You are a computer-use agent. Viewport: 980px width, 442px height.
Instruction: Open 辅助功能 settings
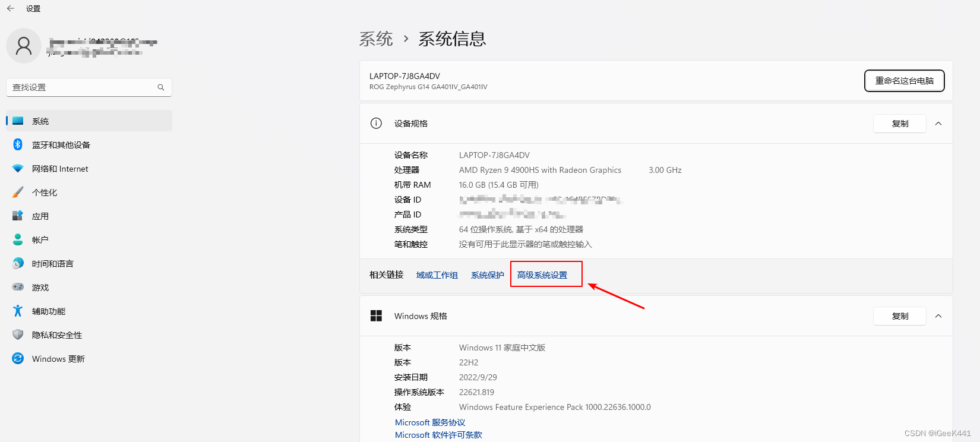pyautogui.click(x=89, y=311)
